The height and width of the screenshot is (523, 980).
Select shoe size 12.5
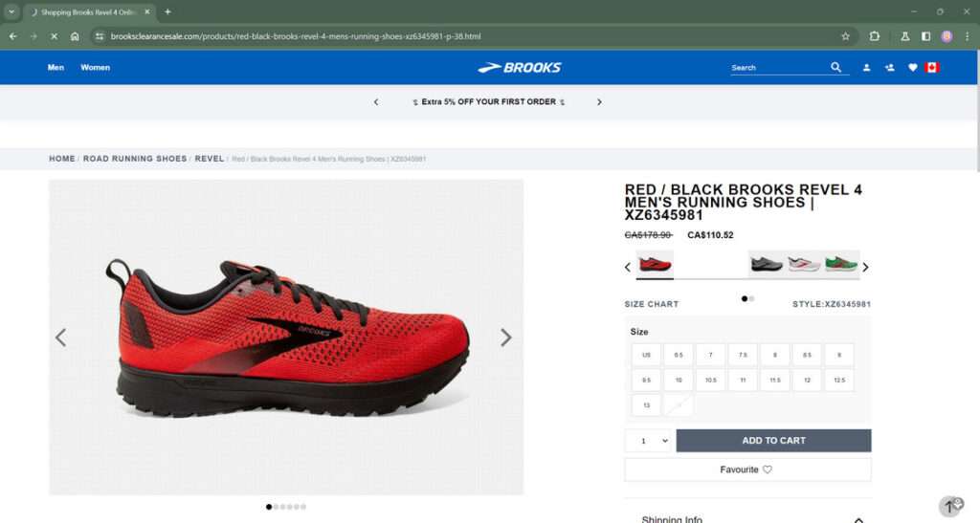(x=839, y=380)
